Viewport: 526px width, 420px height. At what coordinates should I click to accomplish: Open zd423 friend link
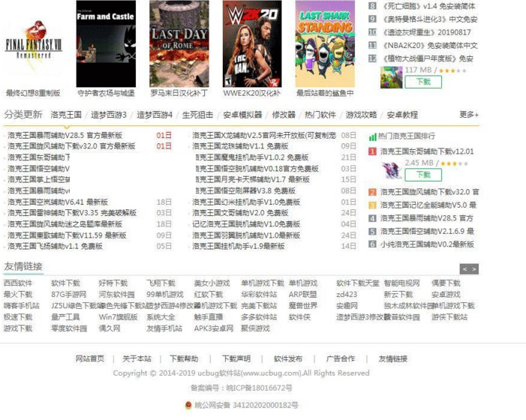(x=347, y=295)
